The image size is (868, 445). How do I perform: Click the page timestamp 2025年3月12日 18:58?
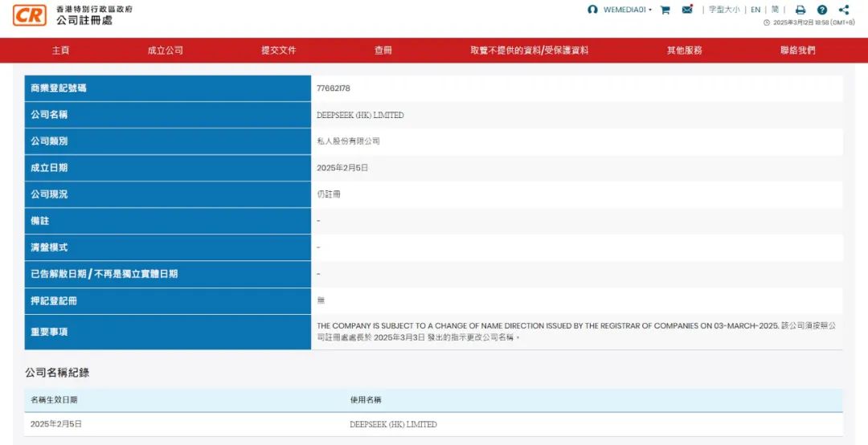813,22
